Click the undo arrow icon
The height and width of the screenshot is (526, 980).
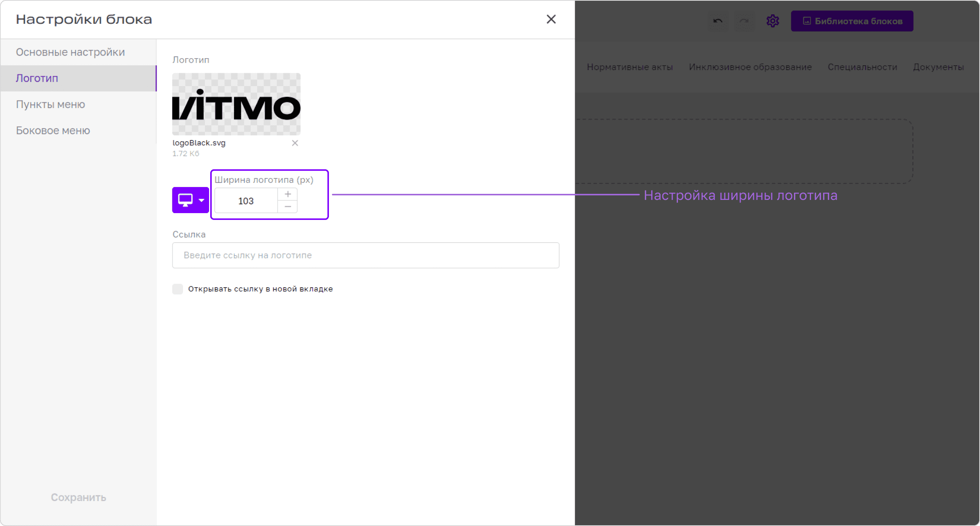[x=718, y=21]
